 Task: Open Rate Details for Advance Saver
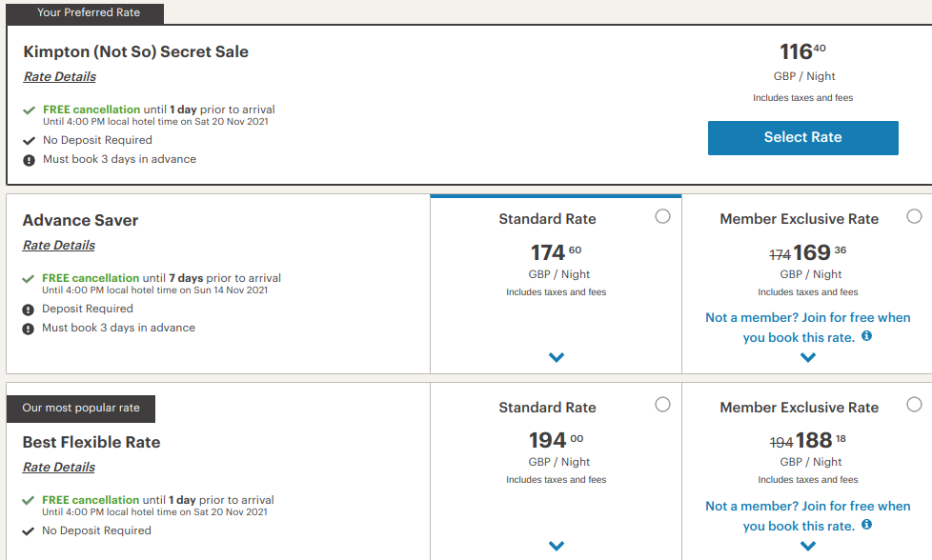59,246
